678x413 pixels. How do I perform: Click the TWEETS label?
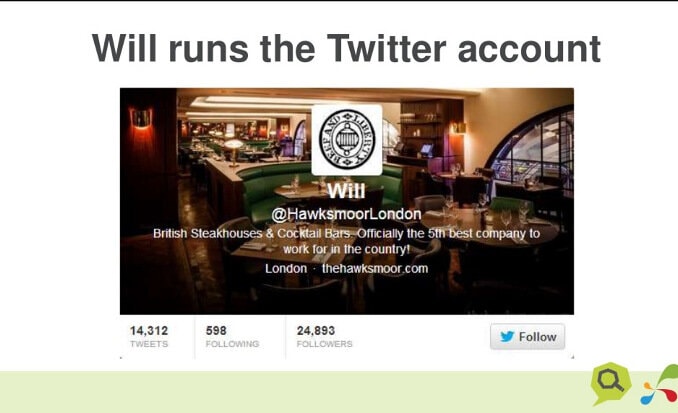pyautogui.click(x=149, y=344)
